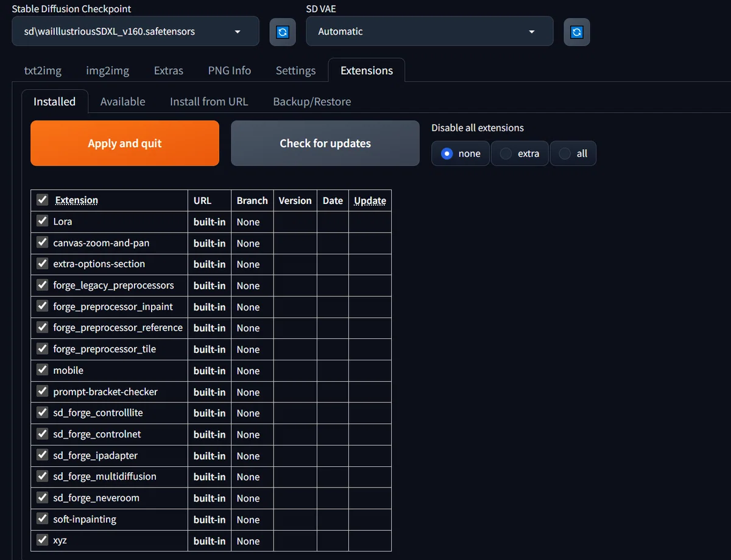Click the 'Disable all extensions' label
The width and height of the screenshot is (731, 560).
pyautogui.click(x=478, y=128)
